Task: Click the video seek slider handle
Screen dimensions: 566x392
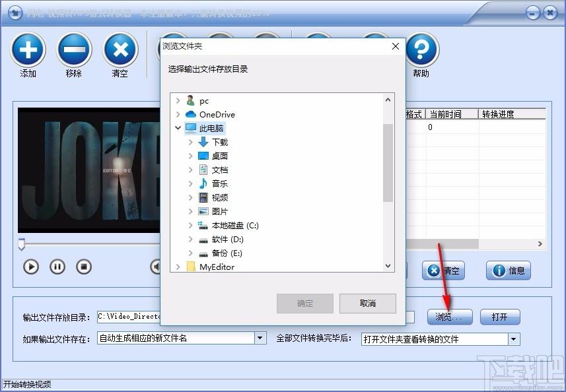Action: click(x=22, y=244)
